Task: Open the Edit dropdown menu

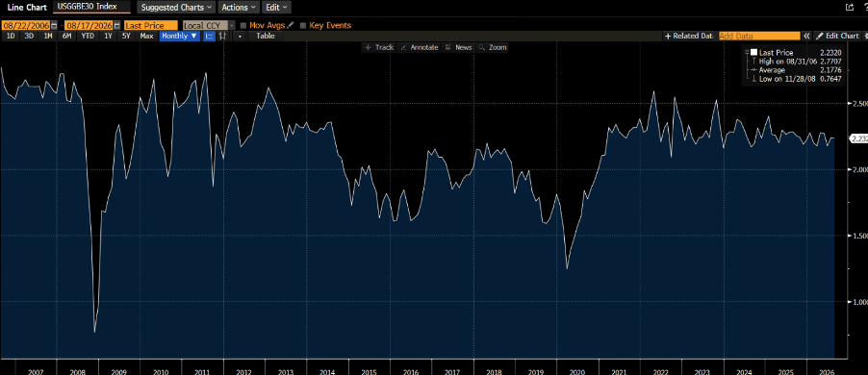Action: click(x=276, y=8)
